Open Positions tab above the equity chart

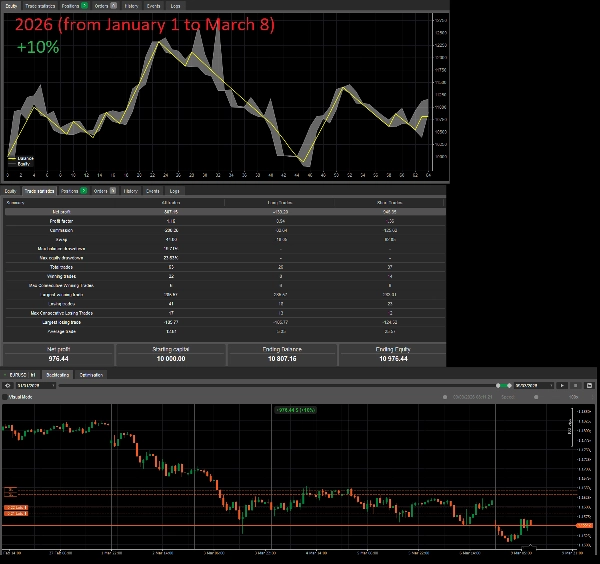[x=74, y=6]
